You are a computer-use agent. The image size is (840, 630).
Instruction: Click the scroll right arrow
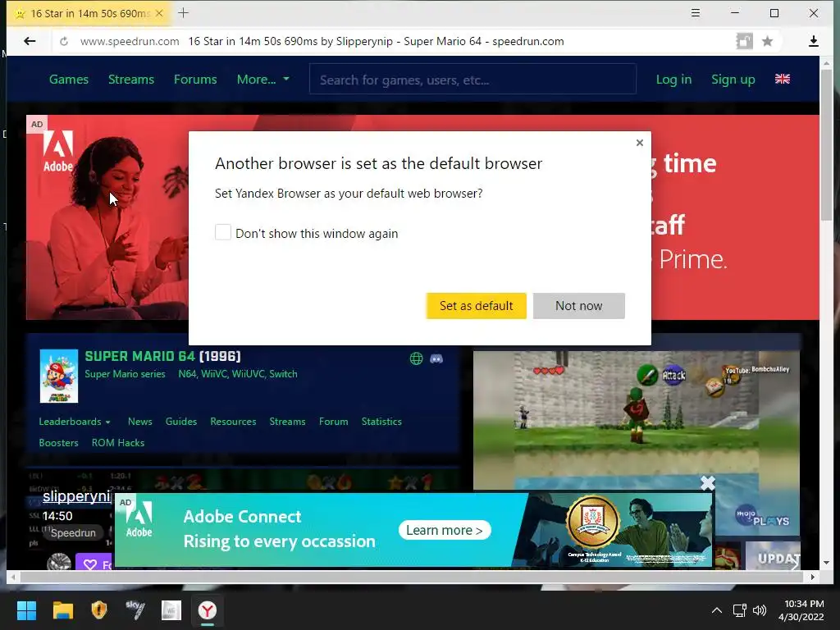[x=813, y=577]
